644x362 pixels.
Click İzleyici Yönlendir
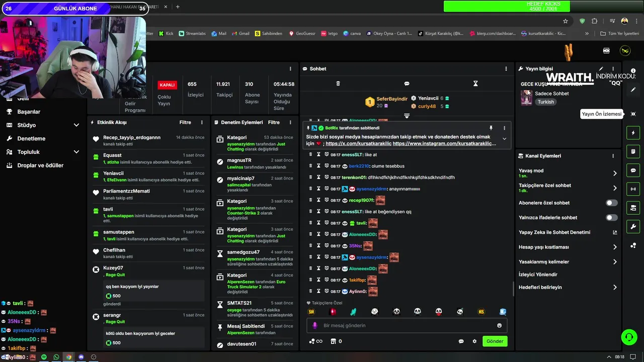[x=538, y=275]
